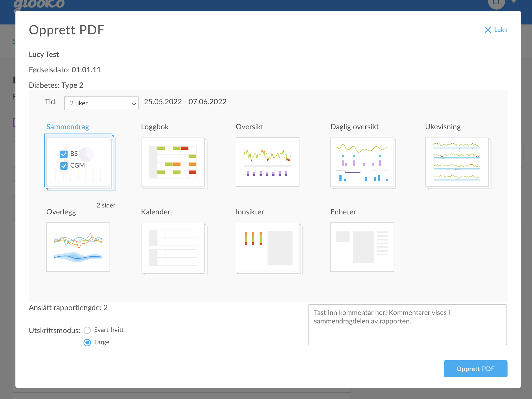Select the Daglig oversikt report thumbnail
This screenshot has width=532, height=399.
[364, 164]
